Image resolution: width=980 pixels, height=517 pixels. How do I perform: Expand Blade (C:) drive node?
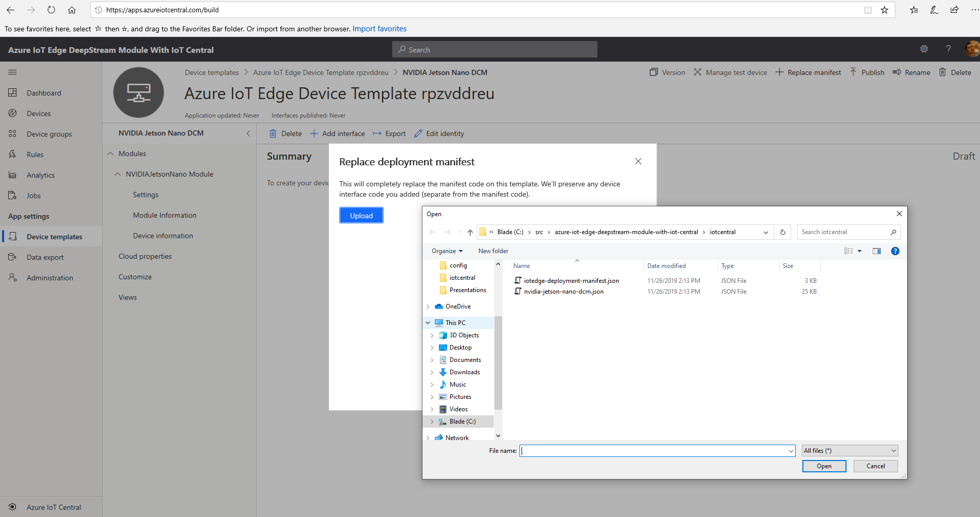click(432, 422)
